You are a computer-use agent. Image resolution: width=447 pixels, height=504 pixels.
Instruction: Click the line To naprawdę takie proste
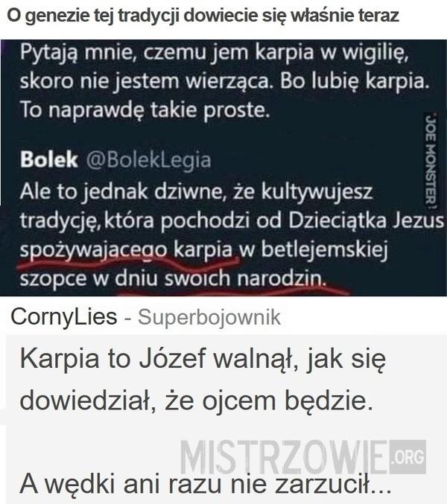pyautogui.click(x=145, y=110)
